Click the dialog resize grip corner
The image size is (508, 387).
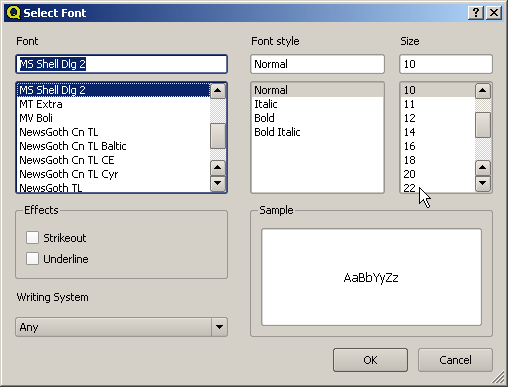point(499,378)
